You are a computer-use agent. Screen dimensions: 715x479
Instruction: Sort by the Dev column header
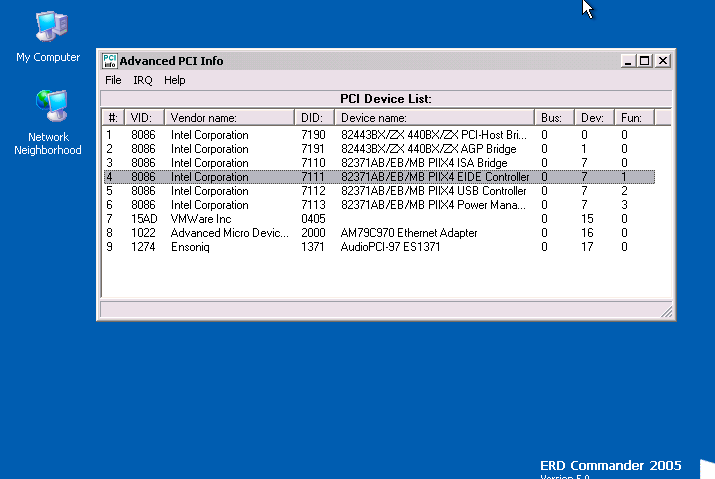595,118
